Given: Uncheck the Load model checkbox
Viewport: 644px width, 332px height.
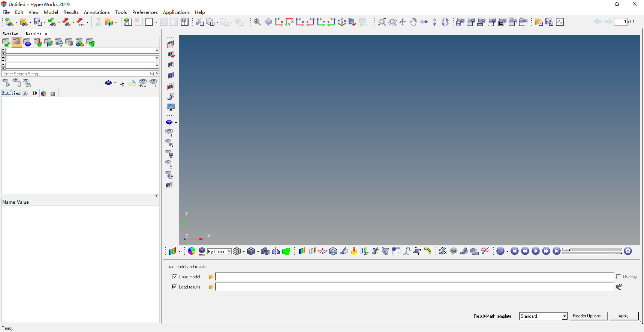Looking at the screenshot, I should (175, 276).
